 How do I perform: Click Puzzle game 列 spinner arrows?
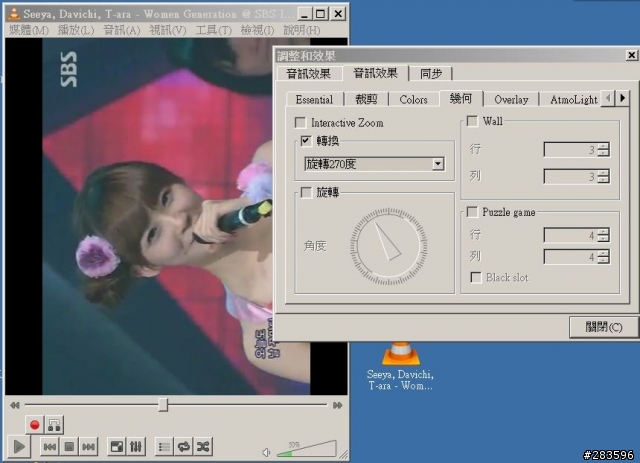603,257
